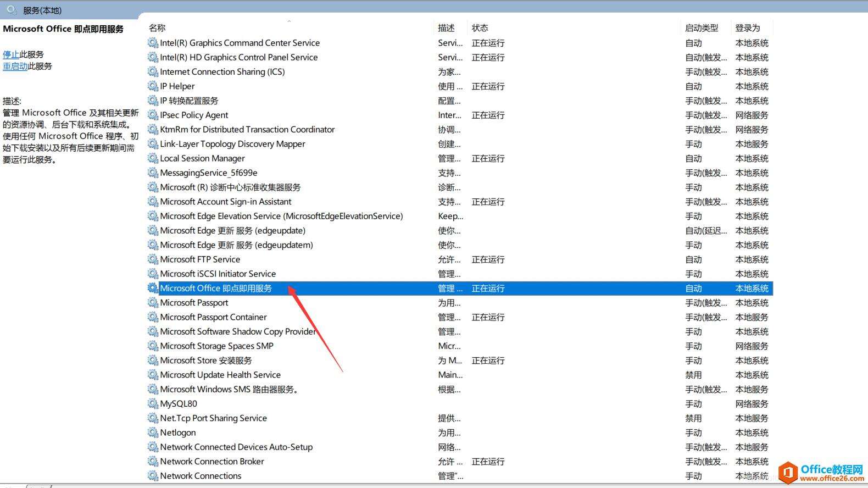Click 重启动 link to restart the service
Screen dimensions: 868x488
(x=15, y=66)
